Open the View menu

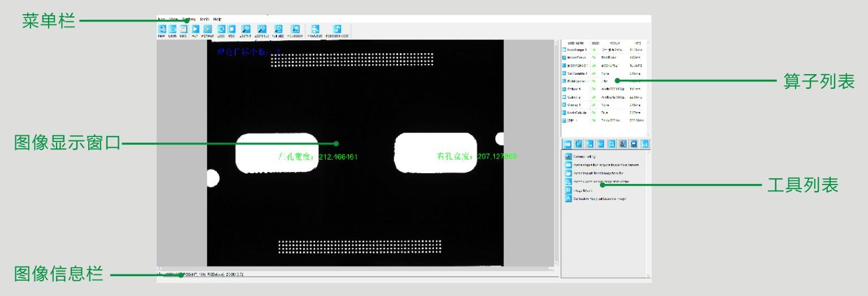click(x=174, y=19)
